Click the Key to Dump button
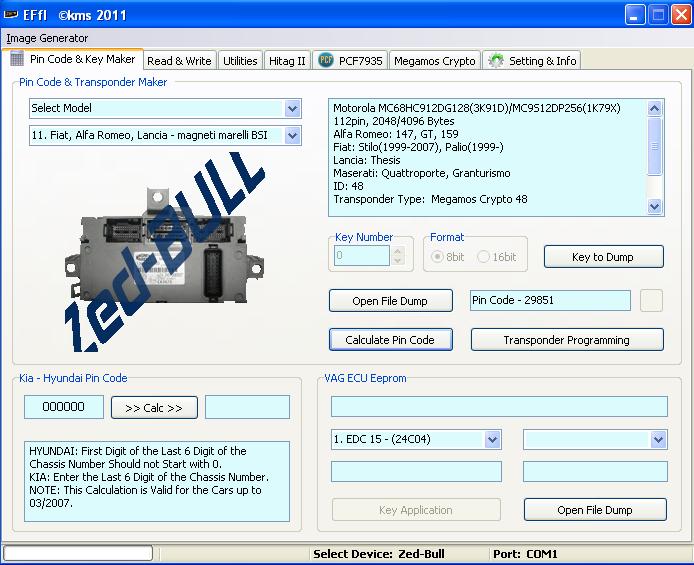This screenshot has height=565, width=694. click(x=603, y=257)
